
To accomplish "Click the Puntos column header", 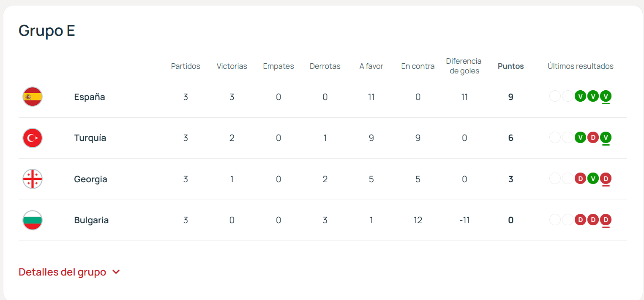I will tap(510, 66).
